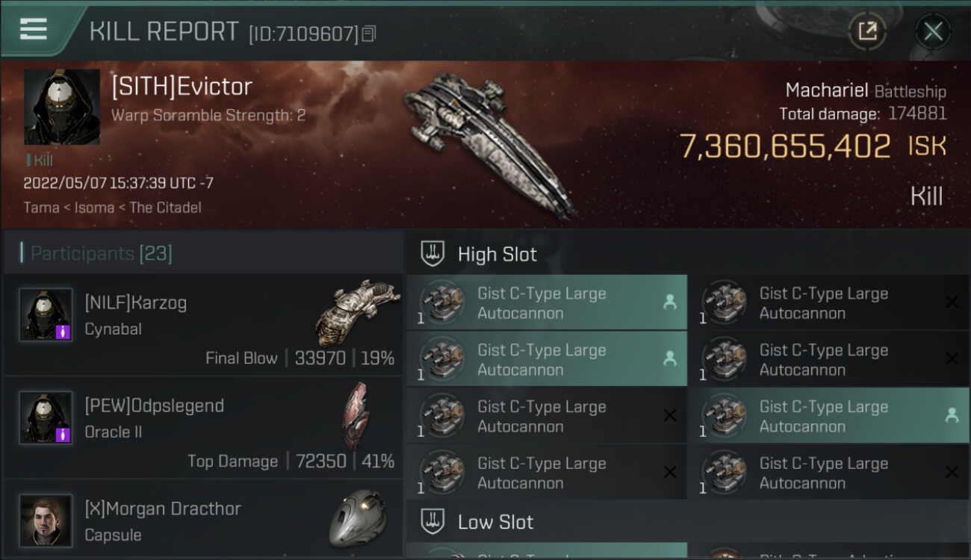Click Morgan Dracthor's Capsule icon

click(x=358, y=517)
